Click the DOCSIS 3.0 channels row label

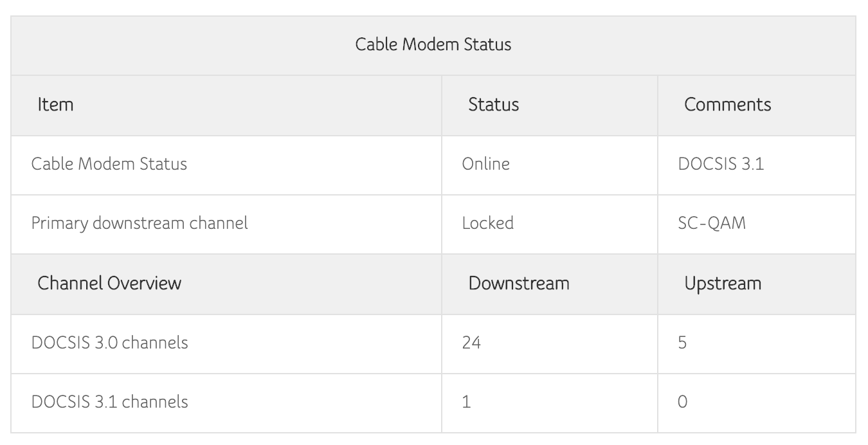pyautogui.click(x=110, y=343)
